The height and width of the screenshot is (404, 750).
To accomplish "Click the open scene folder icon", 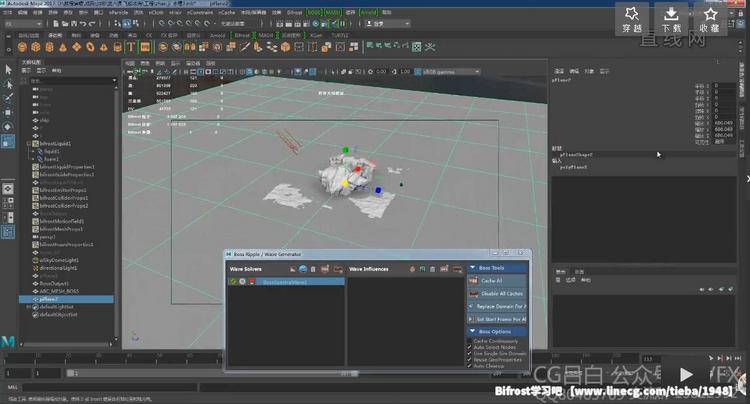I will pos(65,23).
